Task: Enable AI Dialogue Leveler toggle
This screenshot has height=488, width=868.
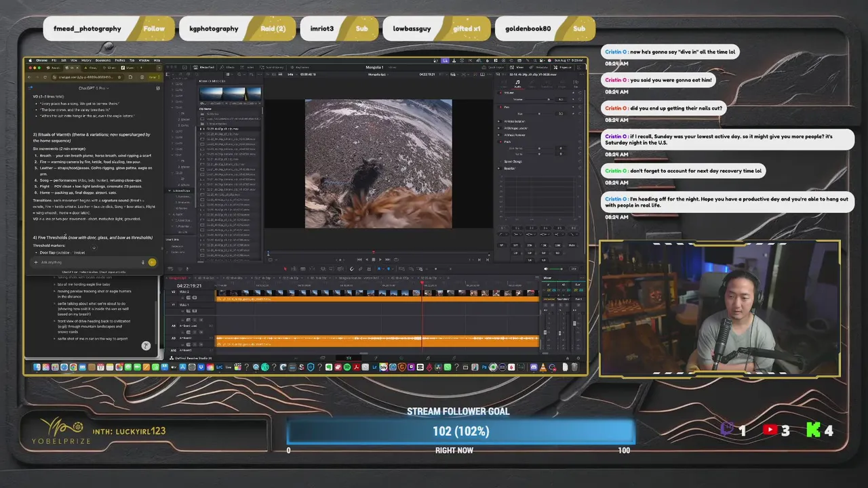Action: [x=499, y=128]
